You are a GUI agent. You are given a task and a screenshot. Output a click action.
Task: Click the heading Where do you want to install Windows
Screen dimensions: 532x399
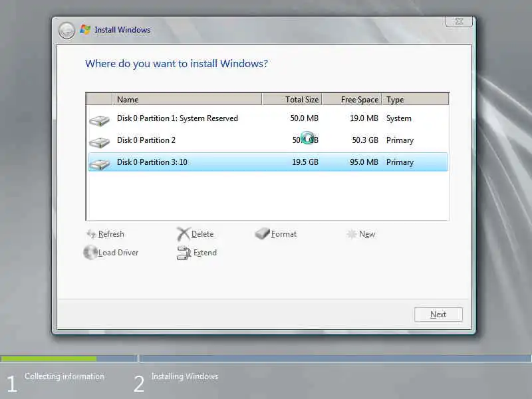click(176, 63)
